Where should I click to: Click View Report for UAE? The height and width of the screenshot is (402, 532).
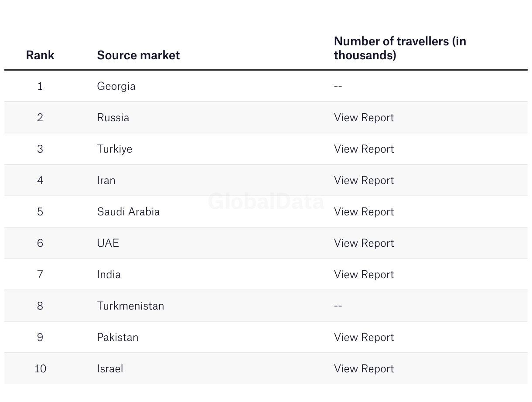point(364,243)
